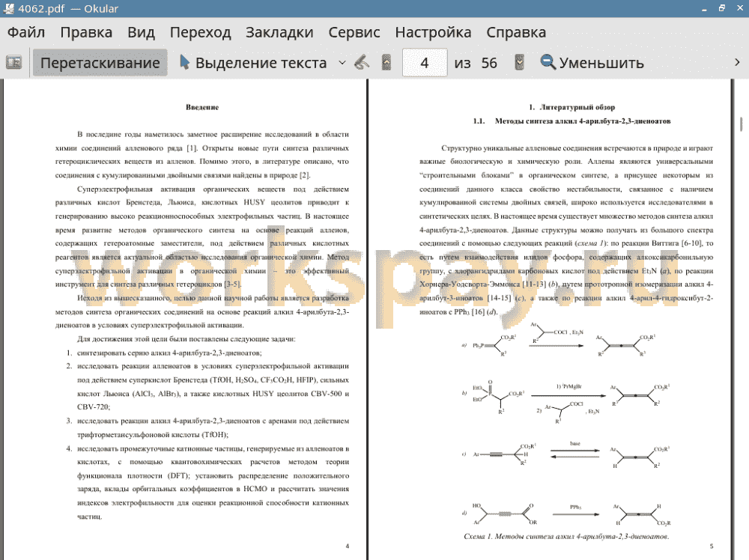Open the Справка menu

click(516, 32)
